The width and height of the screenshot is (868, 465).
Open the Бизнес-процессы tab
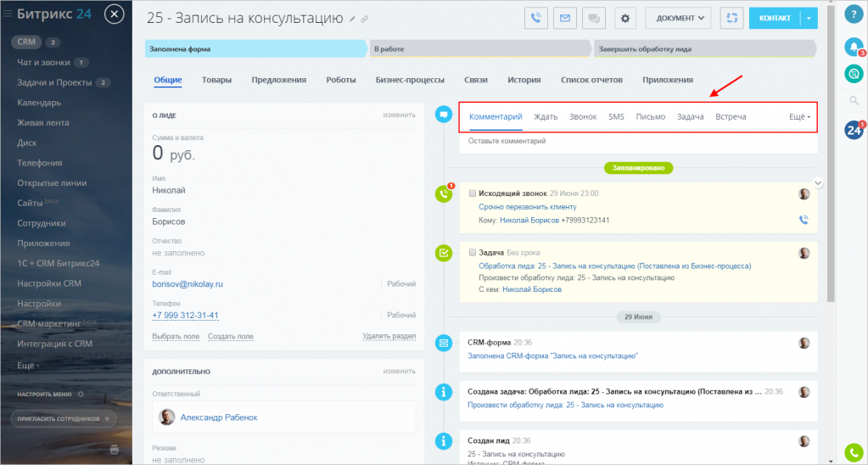(x=410, y=80)
